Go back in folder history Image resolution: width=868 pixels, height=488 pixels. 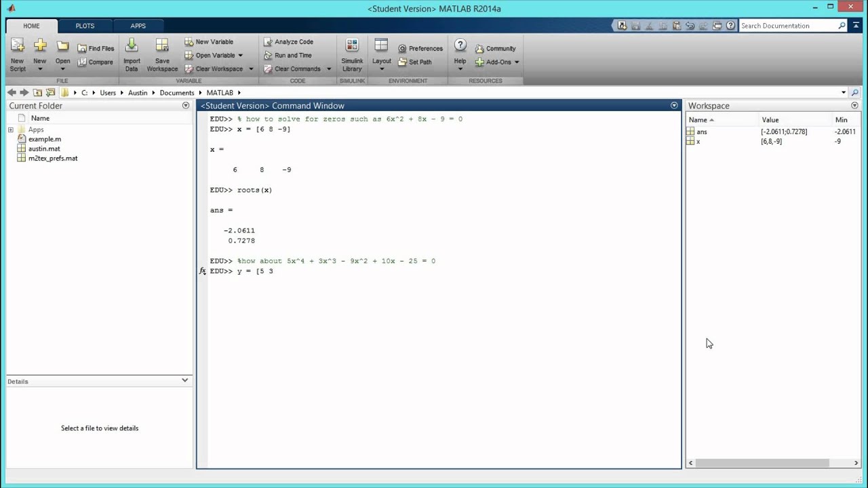pos(12,93)
